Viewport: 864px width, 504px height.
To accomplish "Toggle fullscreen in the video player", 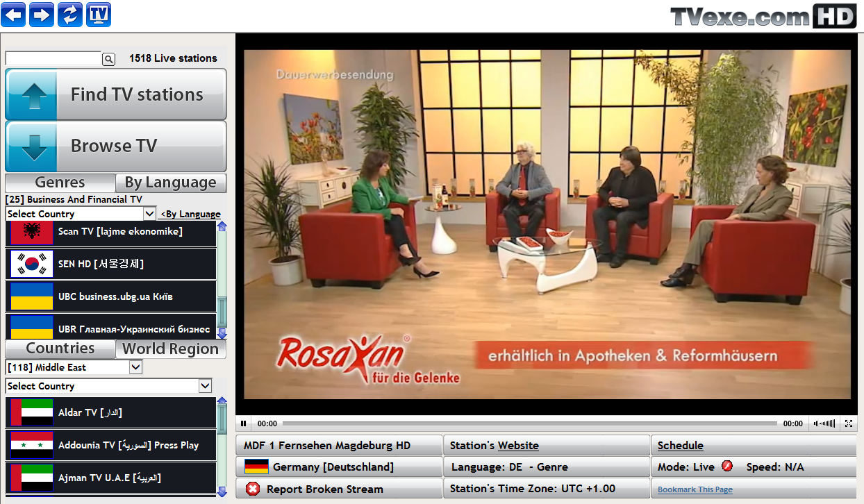I will 849,423.
